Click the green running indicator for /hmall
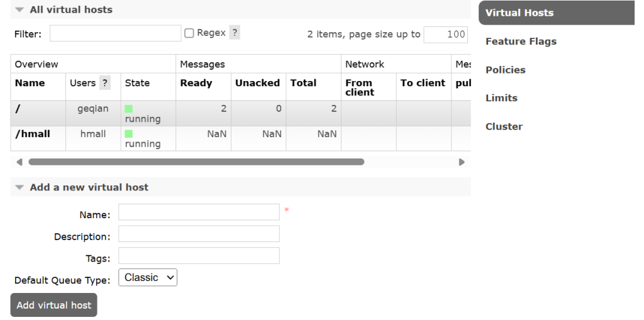Image resolution: width=644 pixels, height=320 pixels. click(x=129, y=134)
